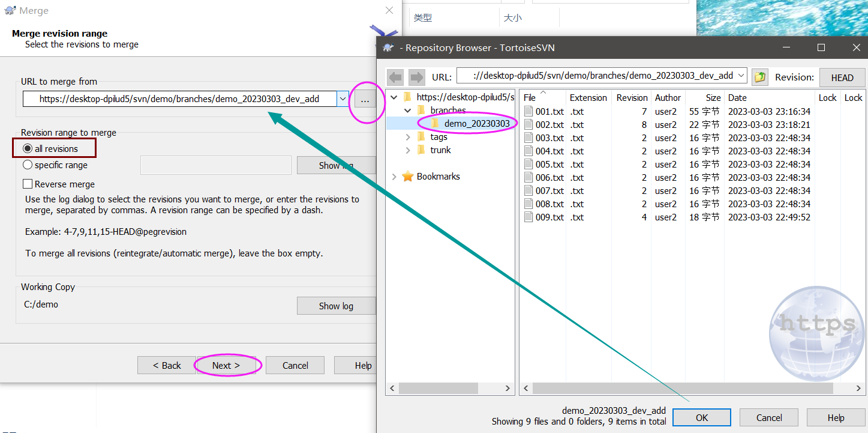Click the specific range revision input box
Screen dimensions: 868x433
coord(216,165)
